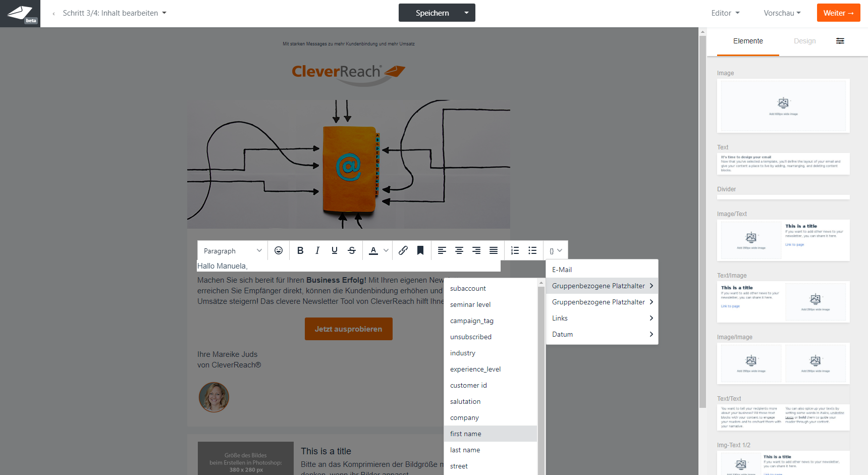Select the E-Mail placeholder entry

[602, 270]
